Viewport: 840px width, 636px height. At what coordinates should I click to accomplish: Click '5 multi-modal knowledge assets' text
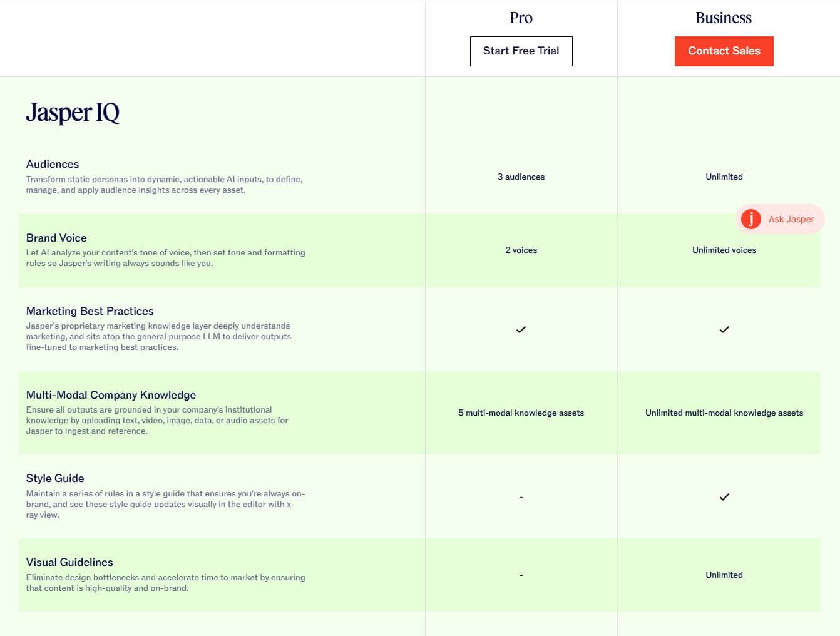click(x=521, y=413)
